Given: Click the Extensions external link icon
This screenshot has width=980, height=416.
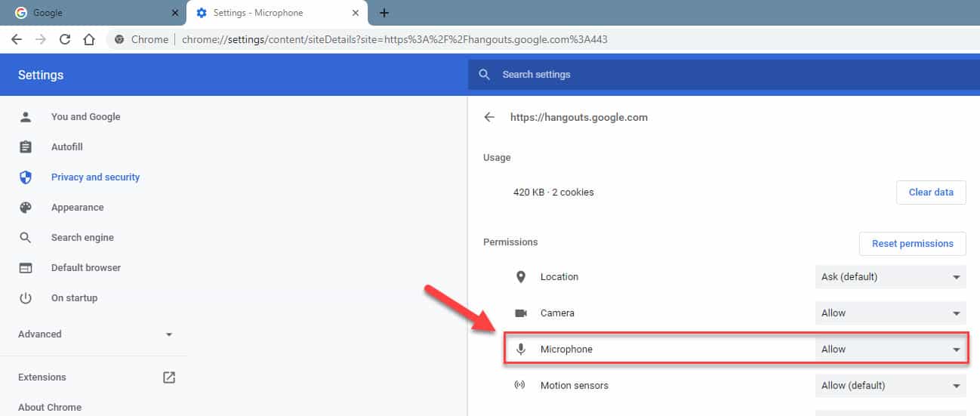Looking at the screenshot, I should coord(169,377).
